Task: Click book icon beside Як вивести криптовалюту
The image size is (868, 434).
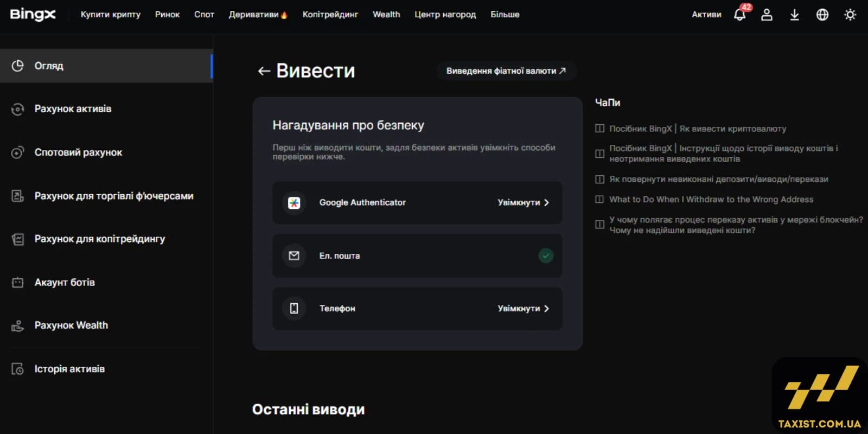Action: click(599, 129)
